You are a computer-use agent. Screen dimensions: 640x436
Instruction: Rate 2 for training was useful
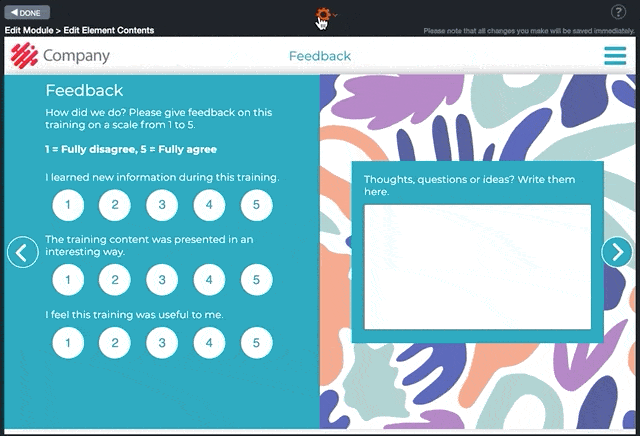click(x=115, y=343)
